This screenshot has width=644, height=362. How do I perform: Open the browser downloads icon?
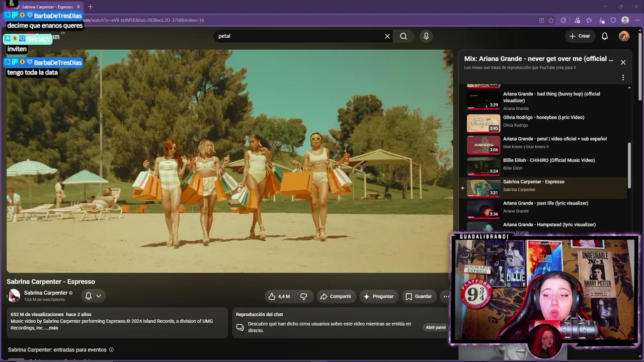pos(602,20)
